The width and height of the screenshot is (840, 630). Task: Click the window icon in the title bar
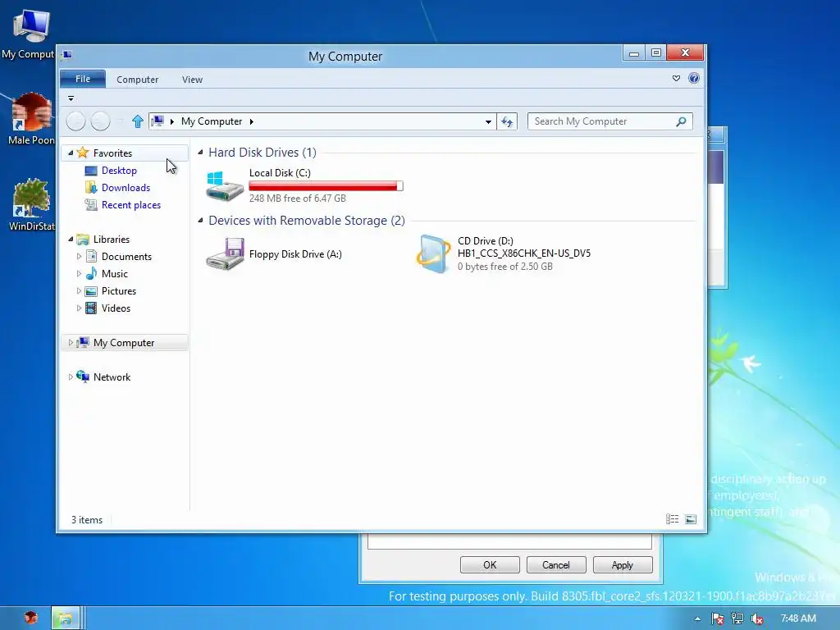tap(67, 55)
